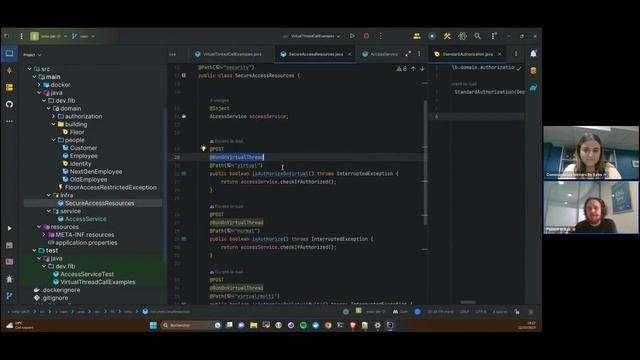The height and width of the screenshot is (360, 640).
Task: Click the red Stop button in the toolbar
Action: (x=366, y=36)
